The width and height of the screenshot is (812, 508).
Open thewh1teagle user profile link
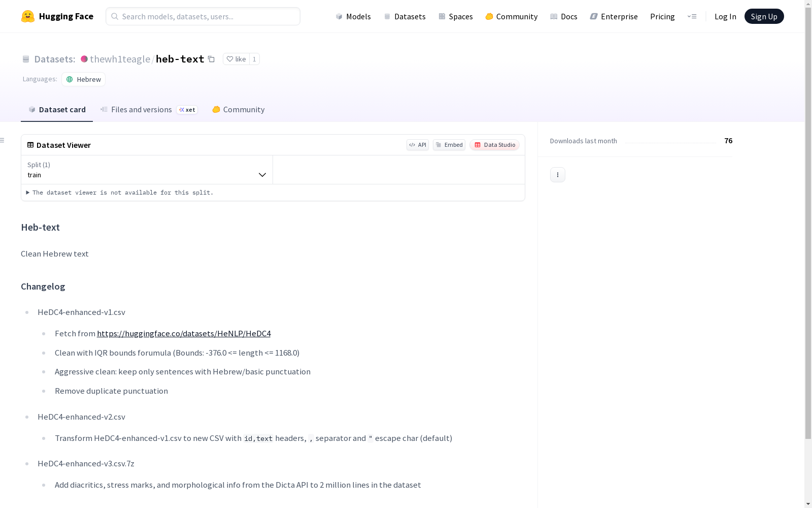point(120,59)
